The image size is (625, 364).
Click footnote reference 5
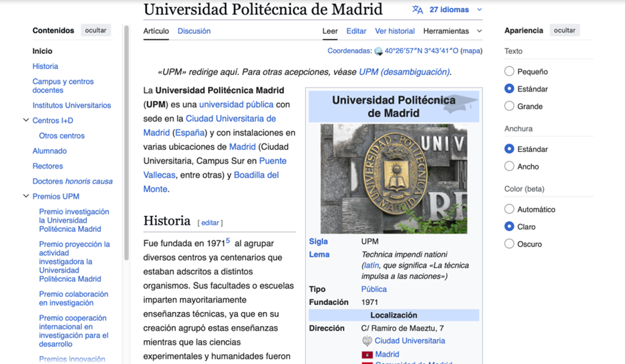pyautogui.click(x=228, y=240)
